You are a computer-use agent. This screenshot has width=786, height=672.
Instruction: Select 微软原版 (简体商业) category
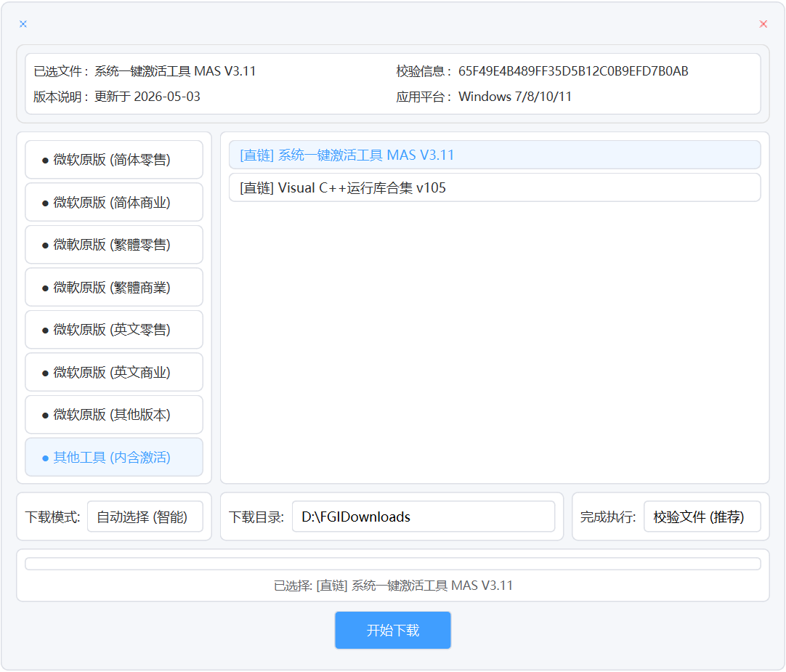tap(114, 202)
